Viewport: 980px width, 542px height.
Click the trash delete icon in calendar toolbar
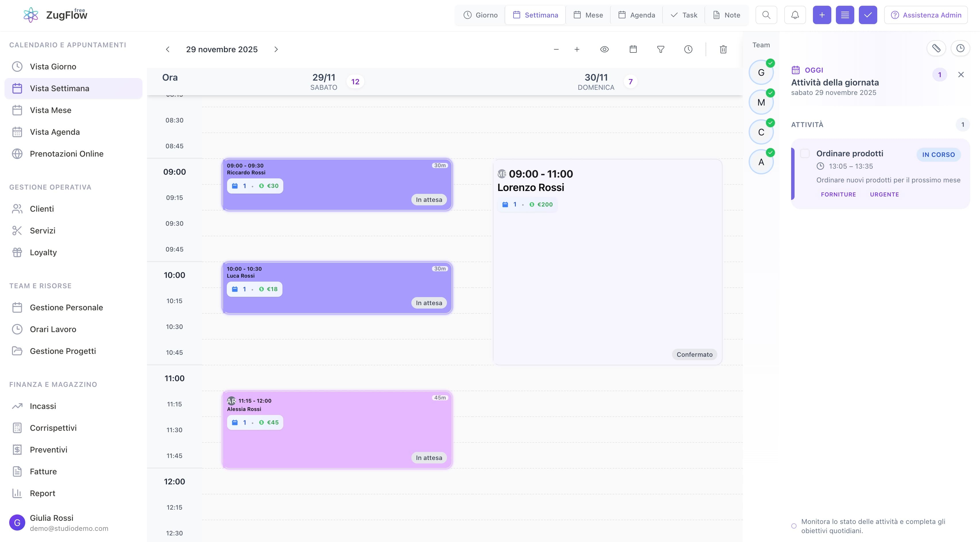click(723, 49)
